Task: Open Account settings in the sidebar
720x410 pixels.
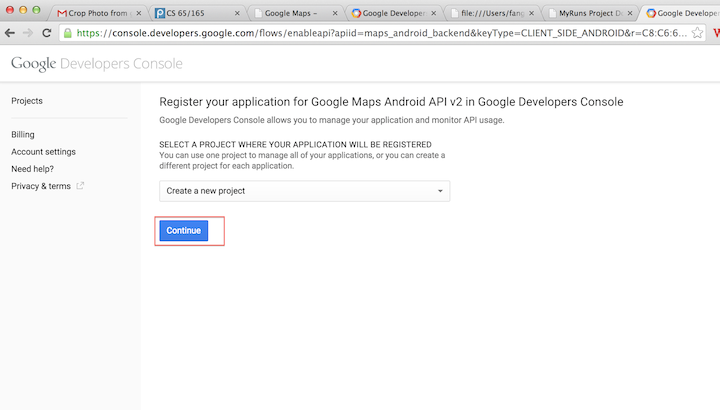Action: [x=43, y=152]
